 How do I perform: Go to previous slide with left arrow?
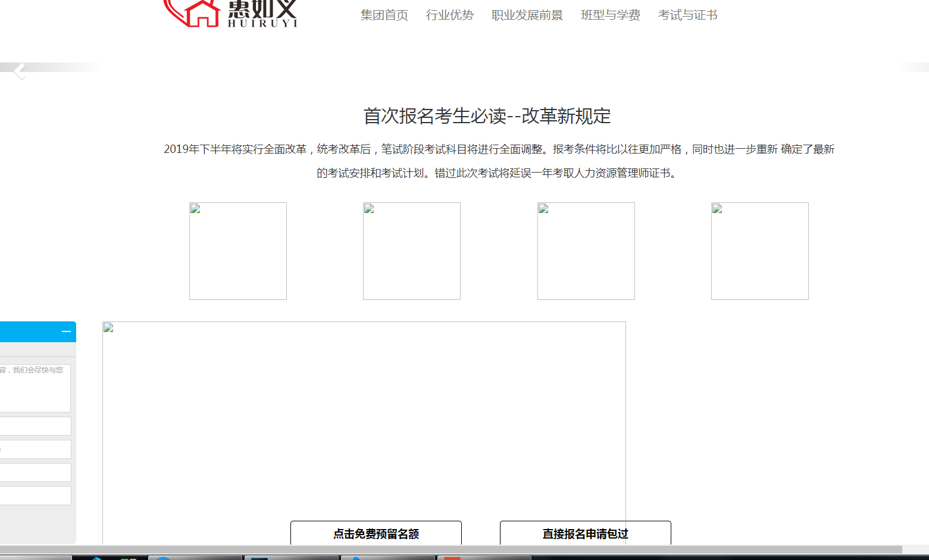(20, 71)
